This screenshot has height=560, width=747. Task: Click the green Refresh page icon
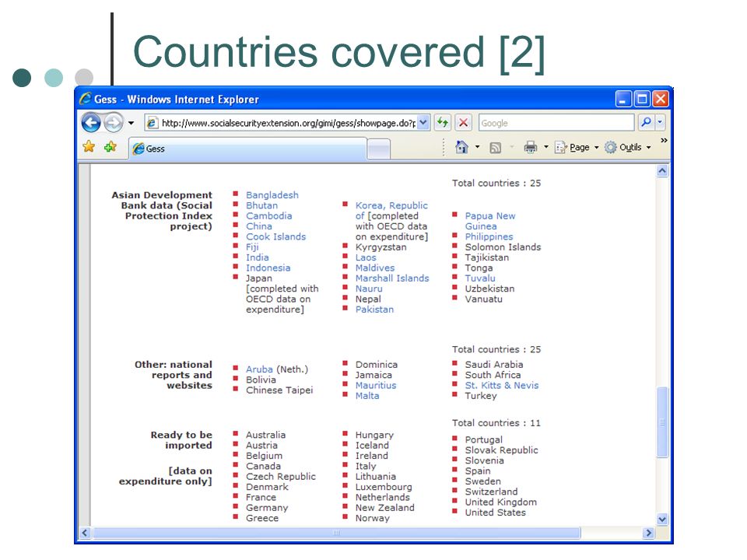443,123
